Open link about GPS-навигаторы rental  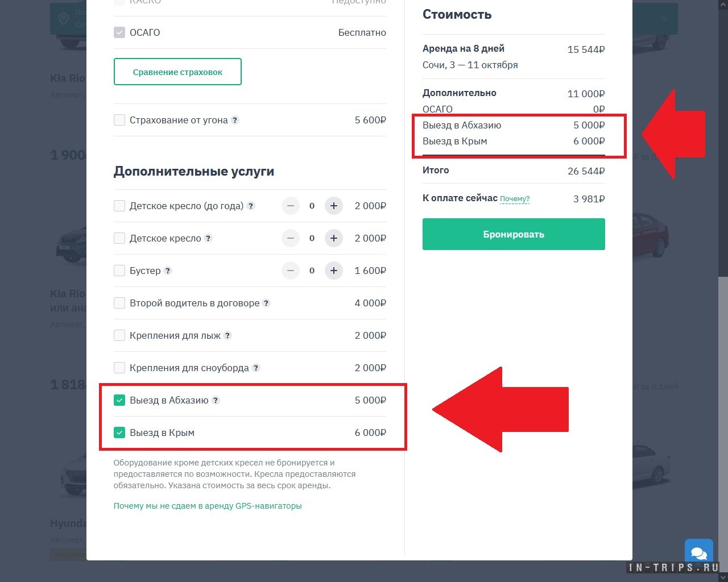[208, 506]
